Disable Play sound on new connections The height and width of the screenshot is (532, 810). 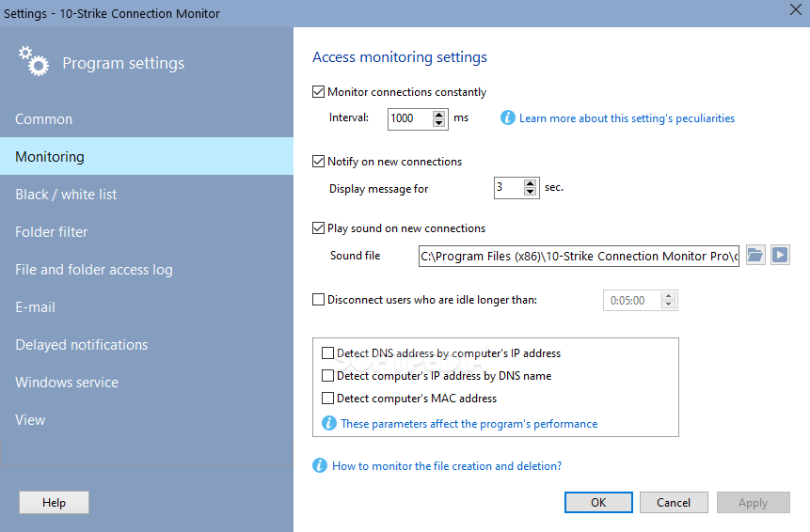pyautogui.click(x=318, y=228)
